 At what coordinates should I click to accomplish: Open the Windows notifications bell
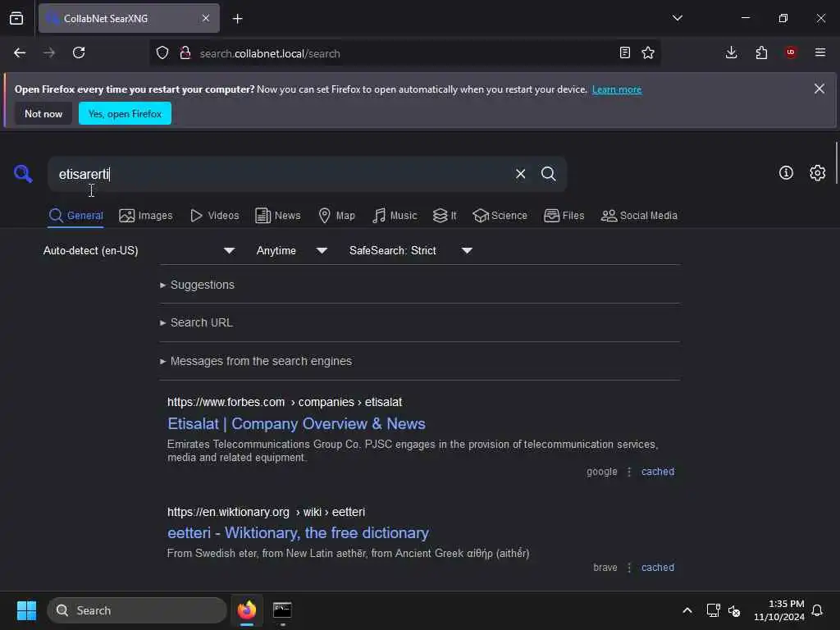(817, 610)
